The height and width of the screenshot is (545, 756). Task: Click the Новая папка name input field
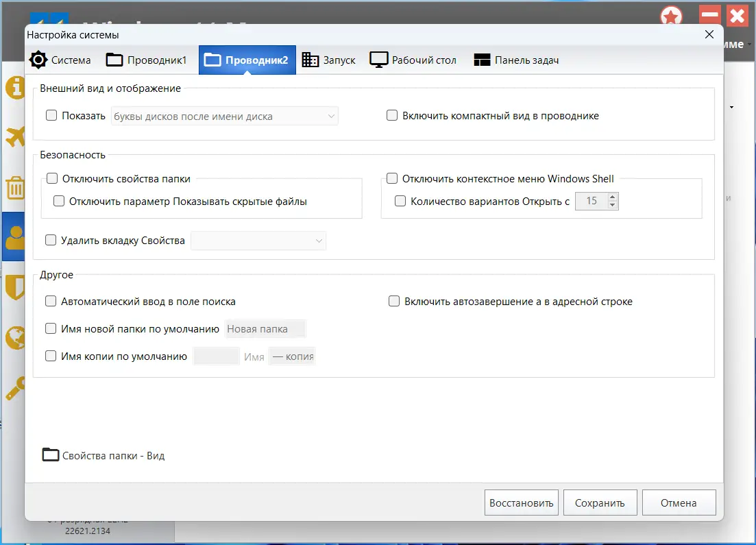265,329
